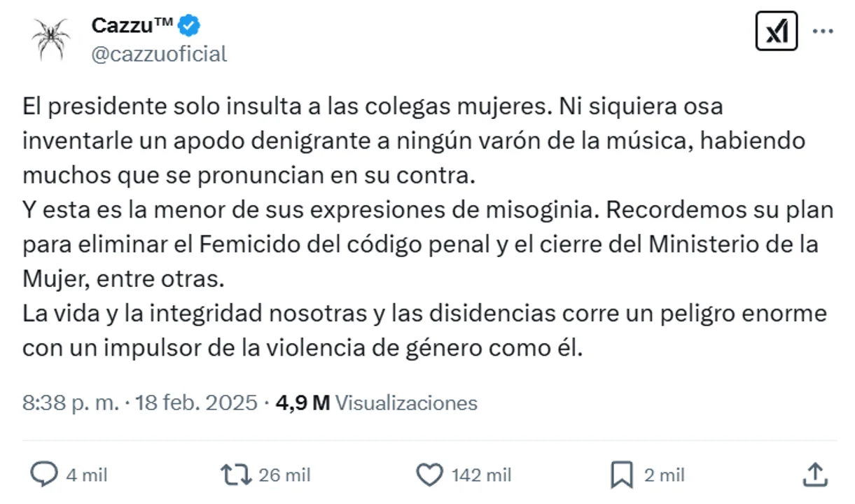Click the 26 mil repost count

point(284,476)
